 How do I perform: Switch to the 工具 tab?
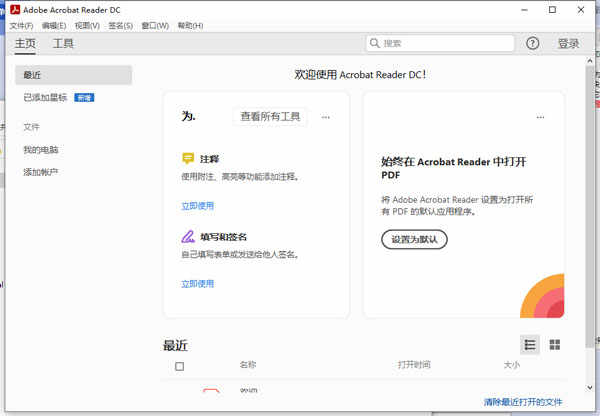pyautogui.click(x=63, y=44)
